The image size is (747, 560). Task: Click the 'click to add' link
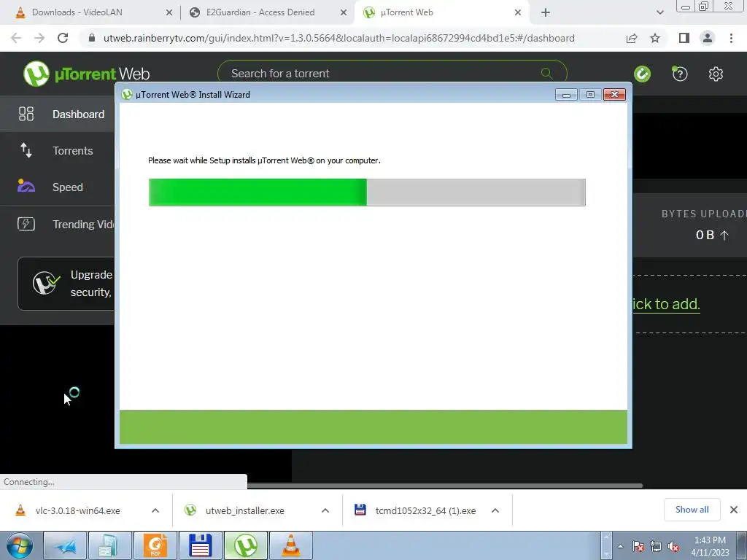coord(667,304)
